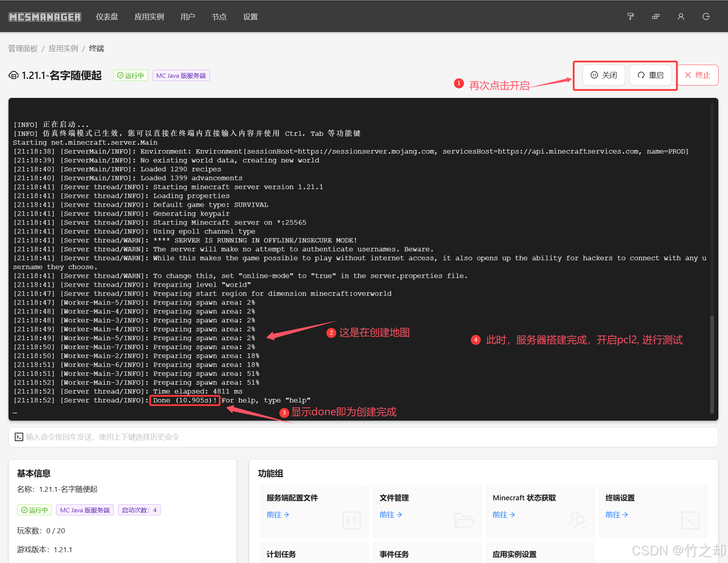
Task: Click the 运行中 status tag in header
Action: pos(131,75)
